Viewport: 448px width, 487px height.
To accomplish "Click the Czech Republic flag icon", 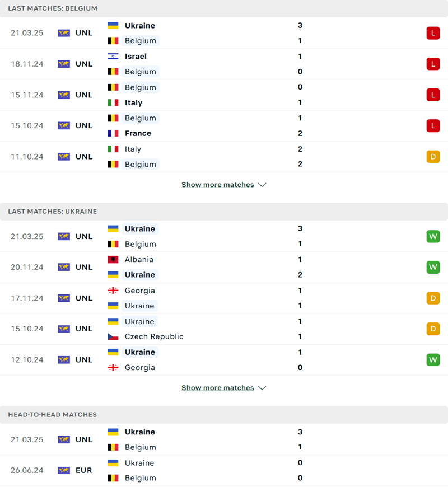I will point(113,337).
